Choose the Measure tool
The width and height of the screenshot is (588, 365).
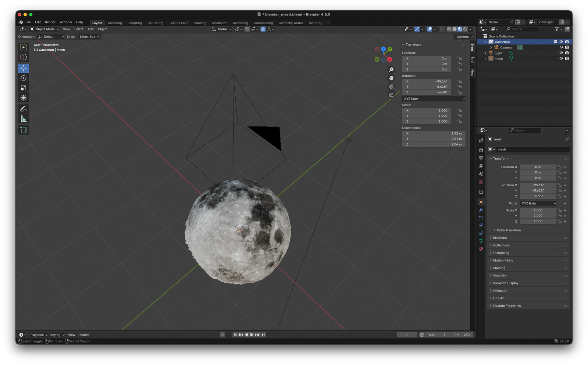click(x=24, y=119)
